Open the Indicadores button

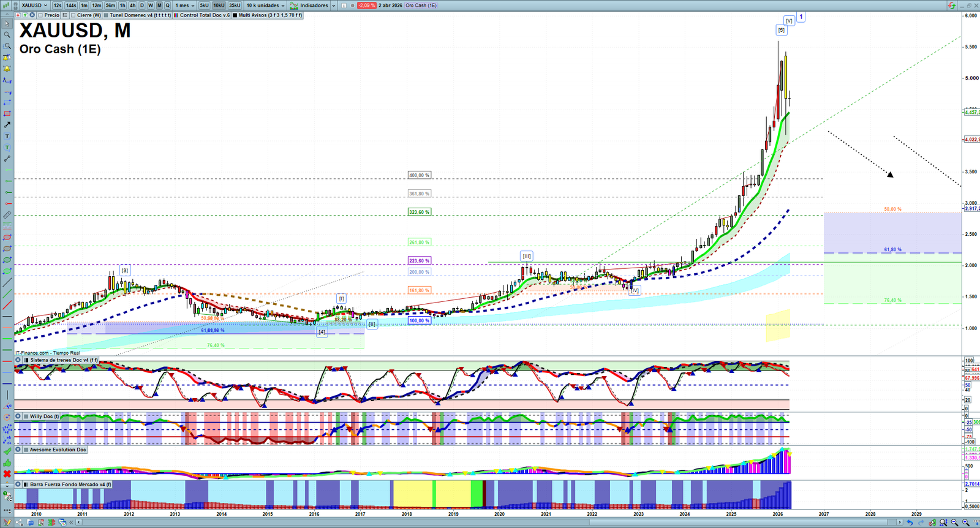click(309, 6)
